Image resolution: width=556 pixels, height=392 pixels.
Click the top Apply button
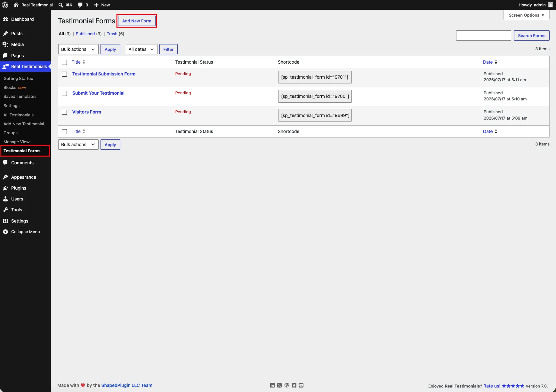tap(110, 49)
